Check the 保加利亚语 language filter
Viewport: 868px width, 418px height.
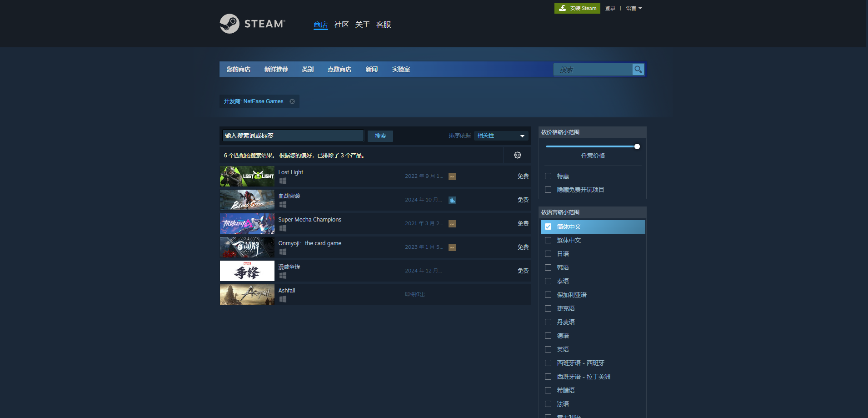(x=548, y=295)
